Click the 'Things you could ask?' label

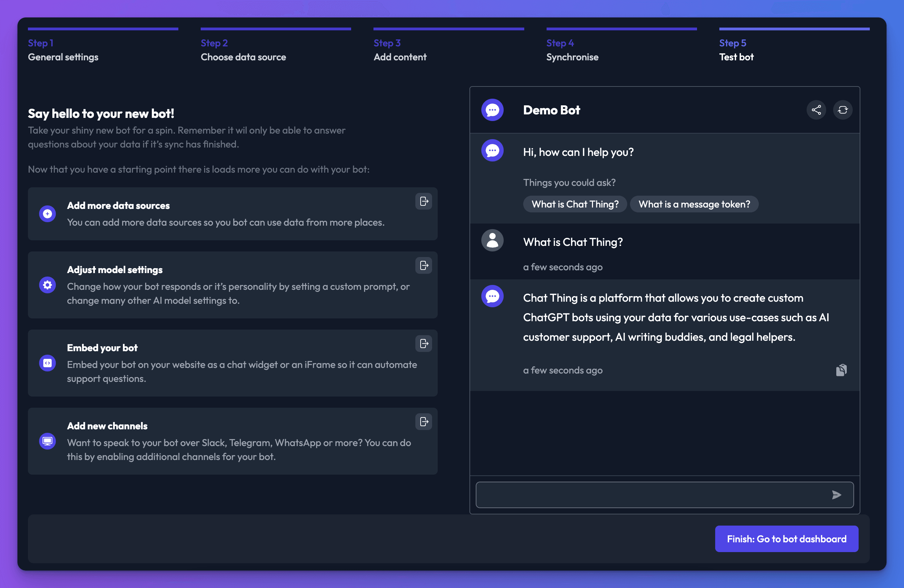569,183
